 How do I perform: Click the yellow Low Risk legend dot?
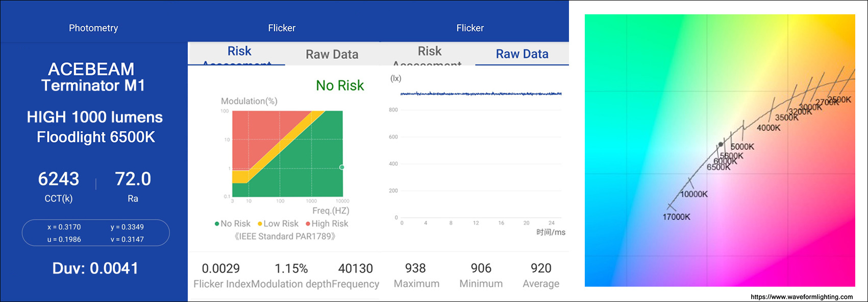(x=260, y=224)
